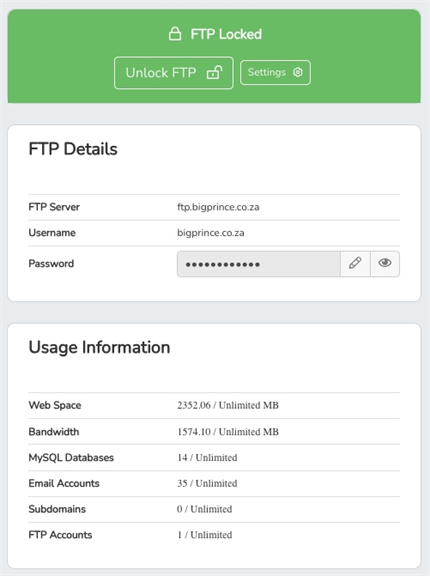Select the FTP server address ftp.bigprince.co.za
Screen dimensions: 430x576
tap(218, 207)
